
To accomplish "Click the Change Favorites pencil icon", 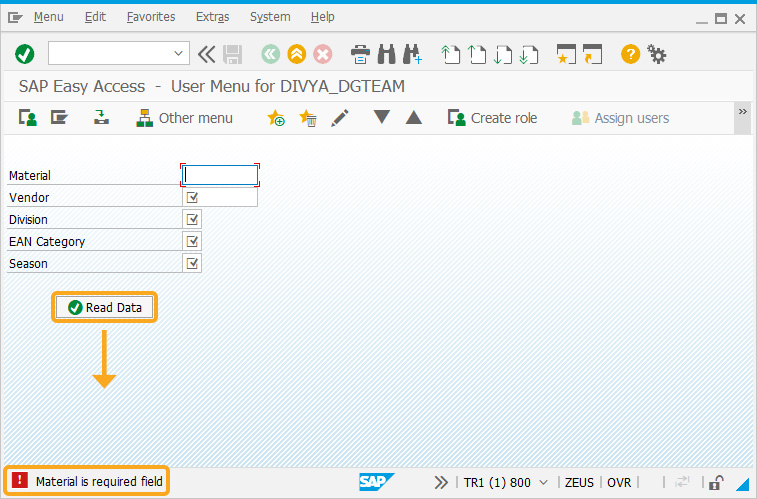I will pyautogui.click(x=340, y=118).
